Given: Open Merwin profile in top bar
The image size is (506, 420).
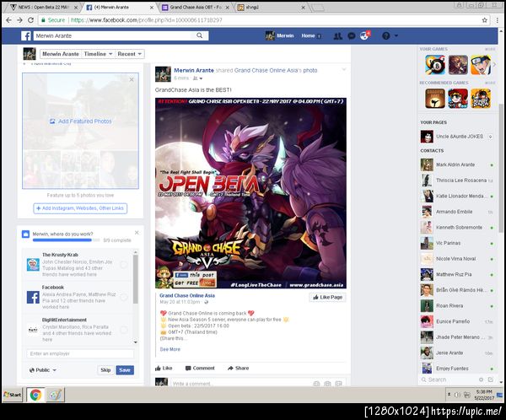Looking at the screenshot, I should (x=279, y=35).
